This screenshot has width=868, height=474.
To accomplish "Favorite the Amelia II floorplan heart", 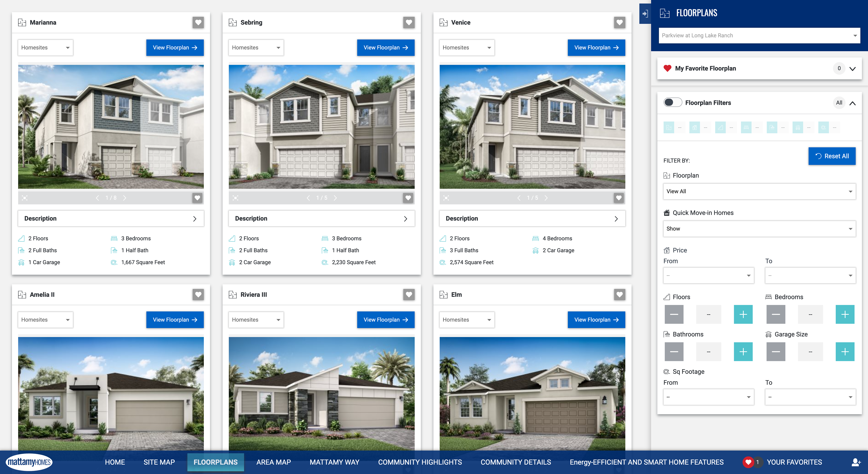I will pos(198,295).
